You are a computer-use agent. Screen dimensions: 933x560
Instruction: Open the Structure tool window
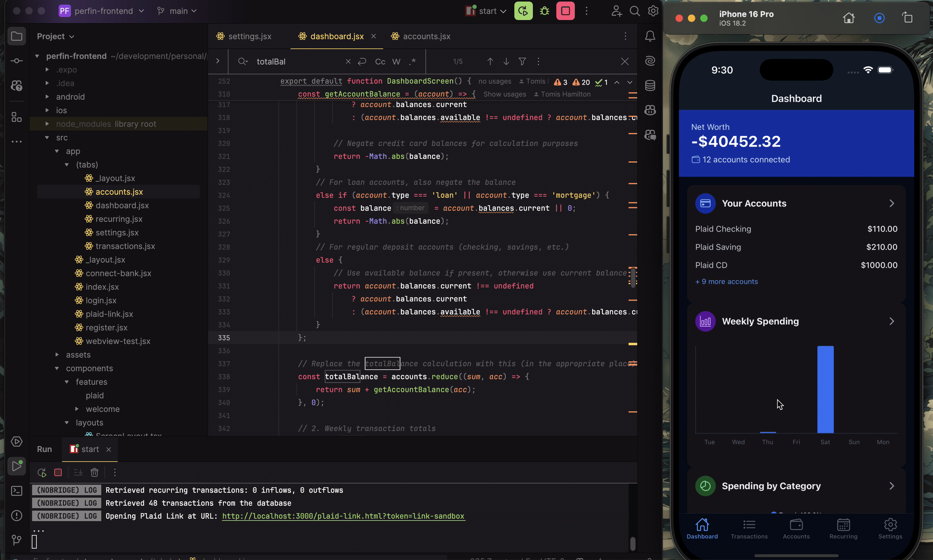click(x=17, y=117)
